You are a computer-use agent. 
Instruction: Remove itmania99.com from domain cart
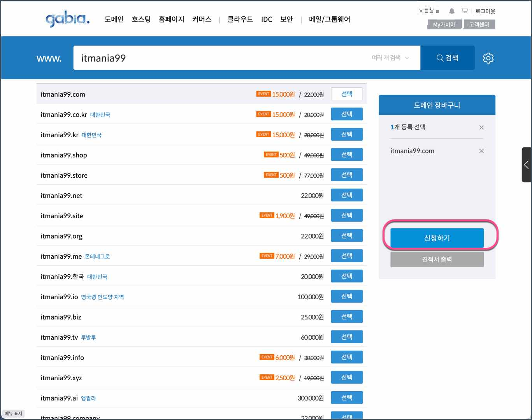click(x=481, y=151)
